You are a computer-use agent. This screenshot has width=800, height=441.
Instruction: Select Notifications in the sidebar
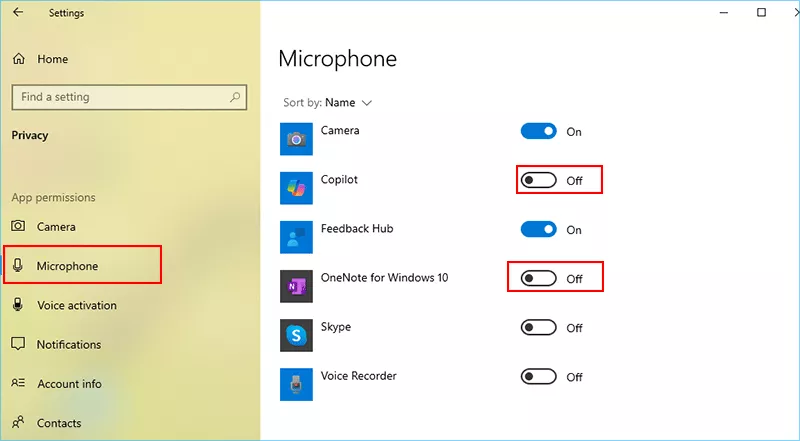(69, 345)
